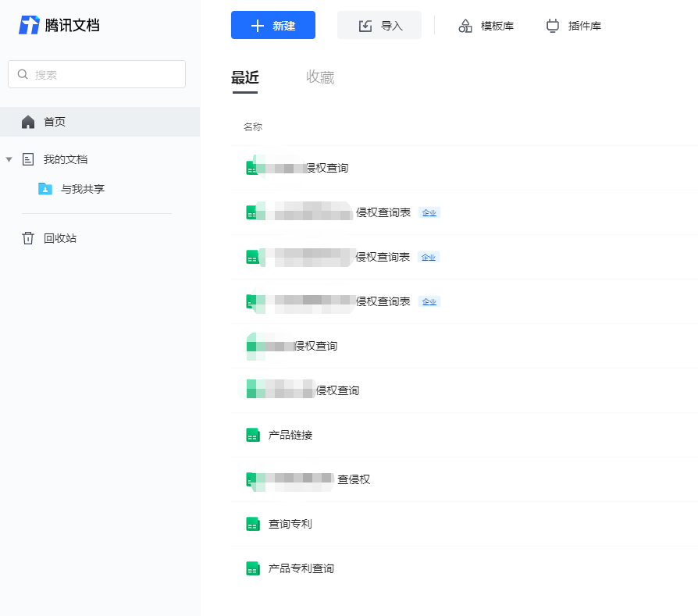Switch to the 最近 recent tab
Screen dimensions: 698x616
(245, 77)
